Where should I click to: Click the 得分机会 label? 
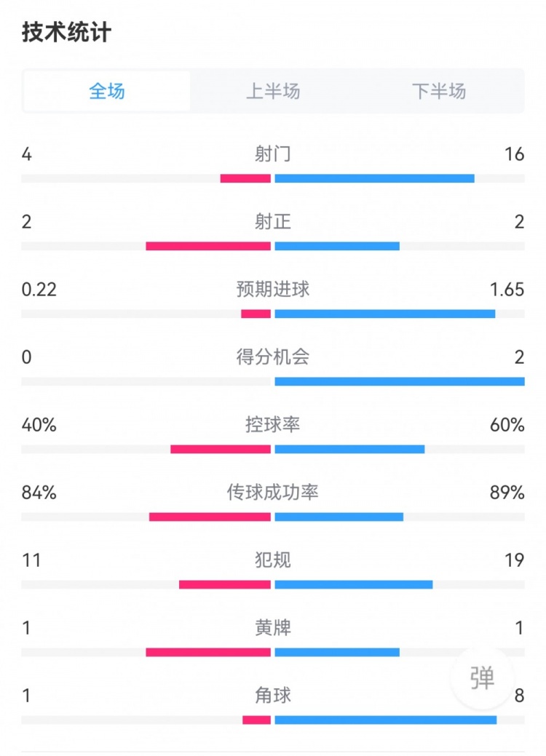point(273,357)
